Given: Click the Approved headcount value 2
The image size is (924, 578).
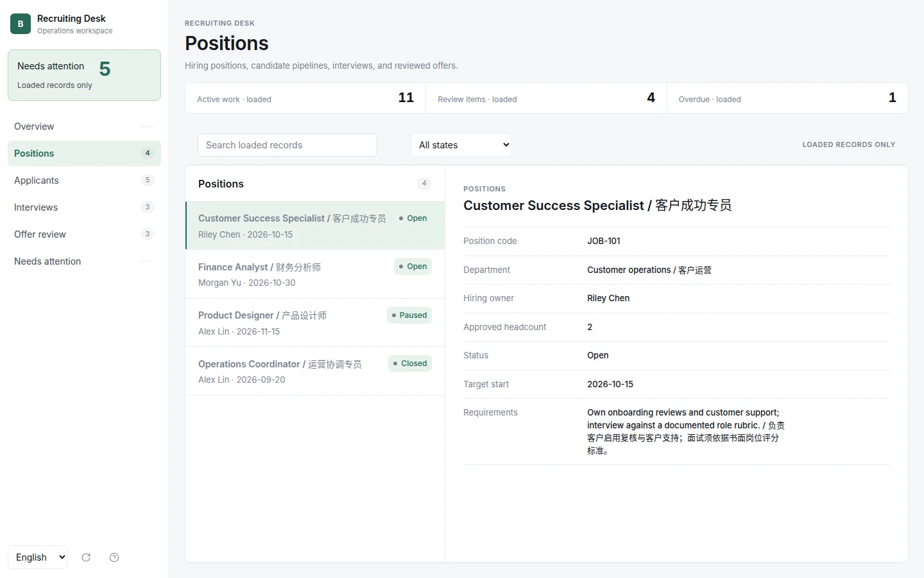Looking at the screenshot, I should tap(590, 327).
